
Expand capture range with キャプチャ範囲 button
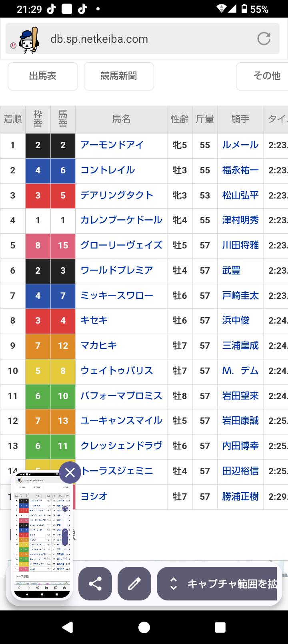(218, 584)
